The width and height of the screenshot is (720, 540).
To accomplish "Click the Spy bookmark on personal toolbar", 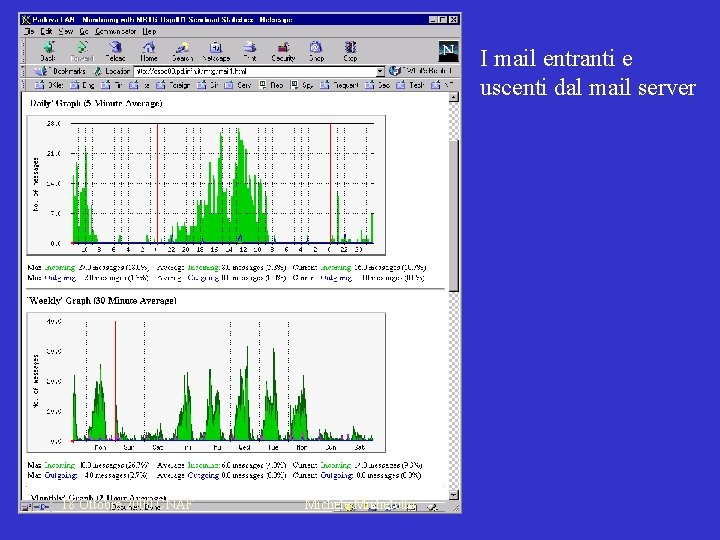I will pos(302,85).
